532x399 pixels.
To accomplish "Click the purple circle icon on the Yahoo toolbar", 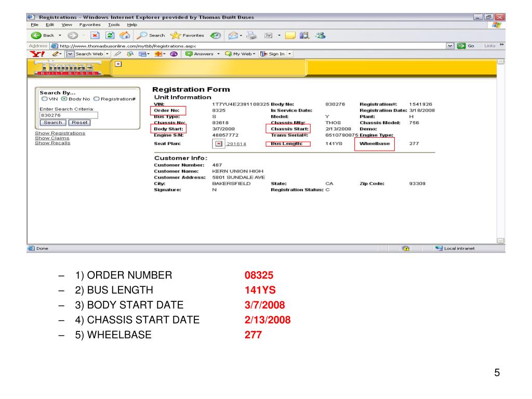I will [174, 54].
